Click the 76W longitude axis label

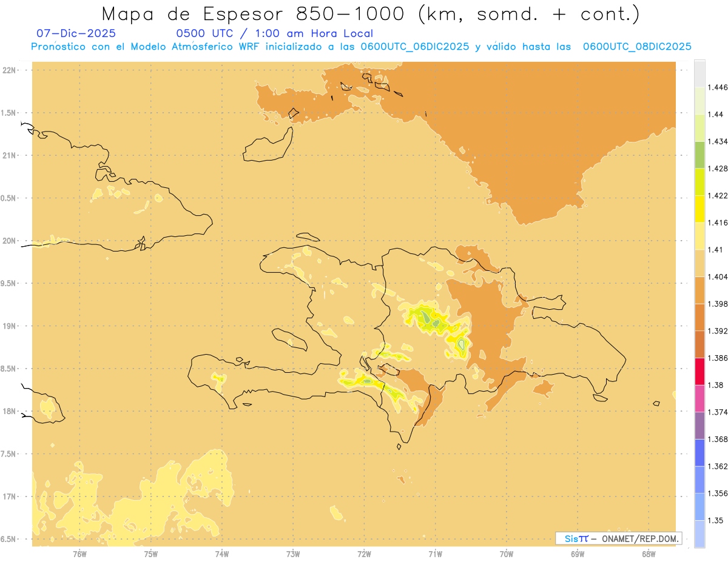(79, 554)
